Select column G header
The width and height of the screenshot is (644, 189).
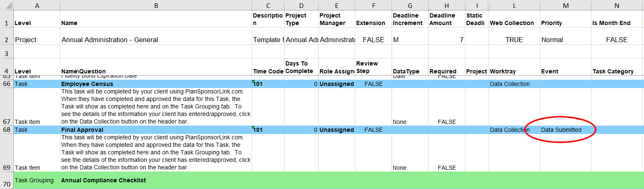(410, 5)
